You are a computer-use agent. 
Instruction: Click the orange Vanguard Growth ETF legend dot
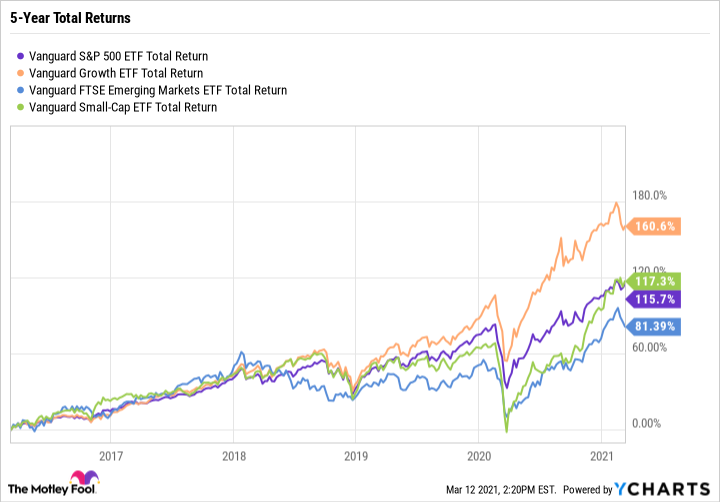(20, 73)
